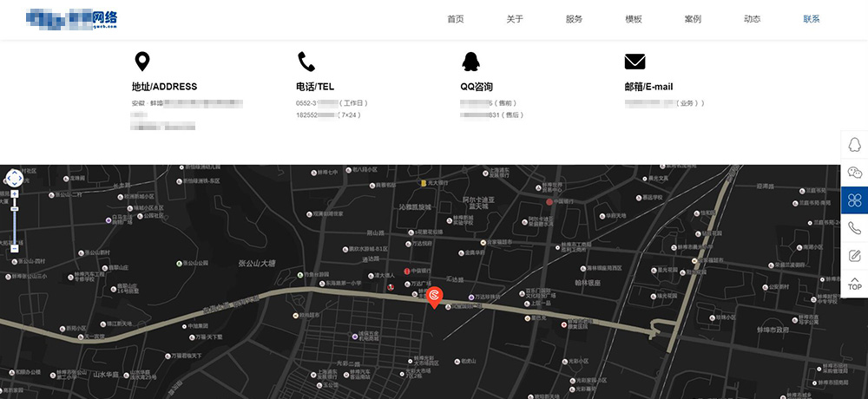
Task: Open the 模板 navigation link
Action: point(634,19)
